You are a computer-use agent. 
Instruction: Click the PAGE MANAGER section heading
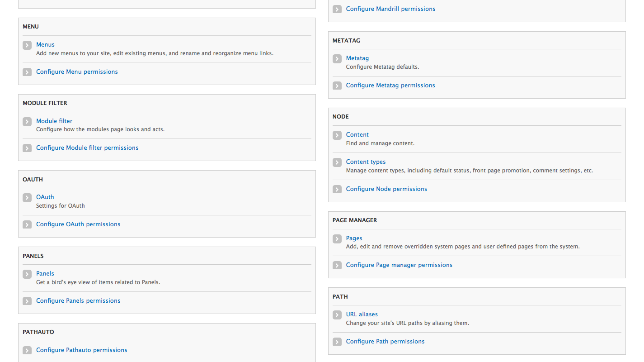click(355, 220)
